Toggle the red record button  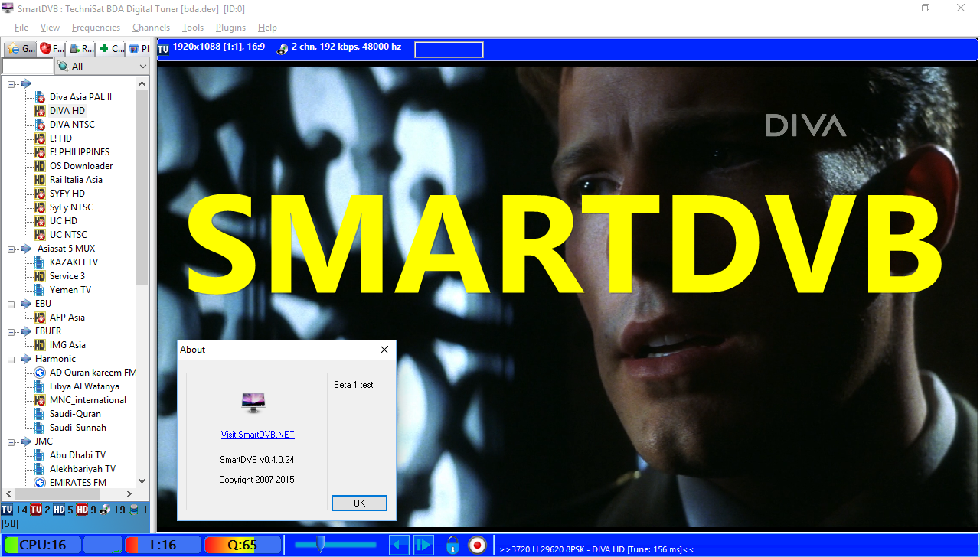pyautogui.click(x=477, y=545)
